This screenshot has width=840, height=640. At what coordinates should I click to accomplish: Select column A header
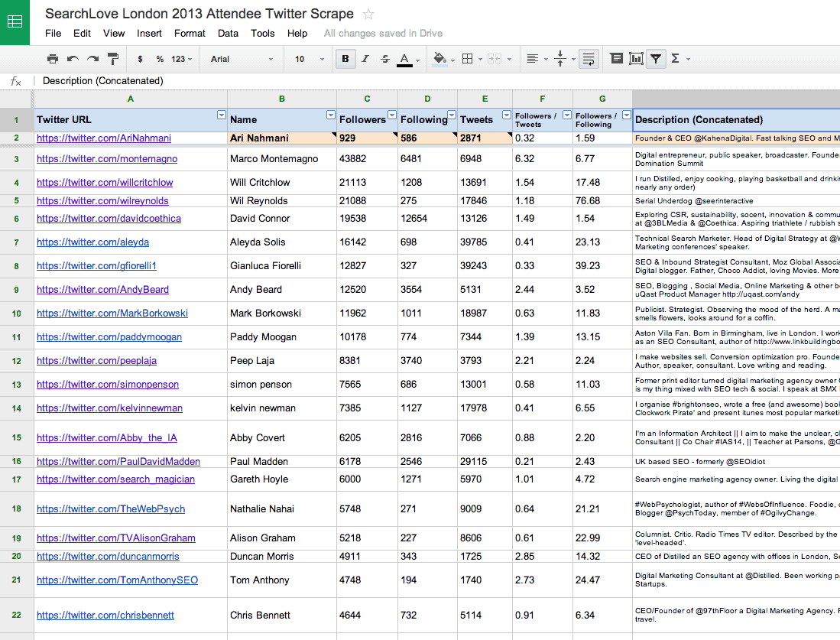click(x=131, y=99)
